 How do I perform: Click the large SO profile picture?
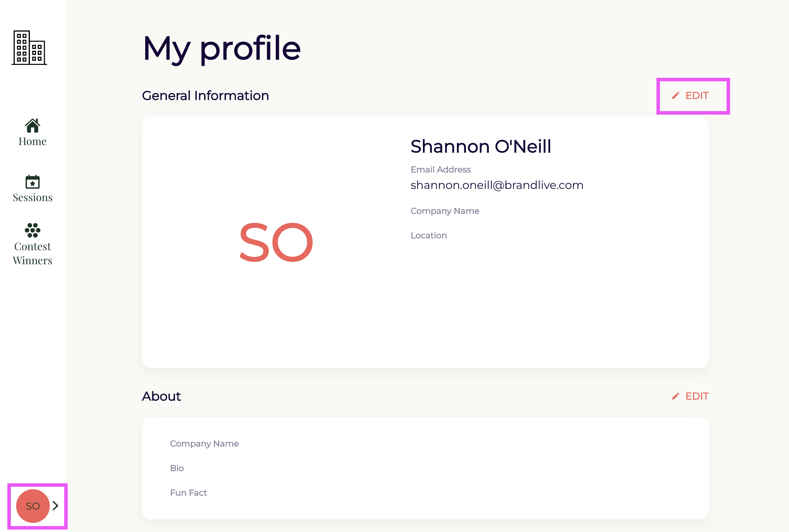276,242
